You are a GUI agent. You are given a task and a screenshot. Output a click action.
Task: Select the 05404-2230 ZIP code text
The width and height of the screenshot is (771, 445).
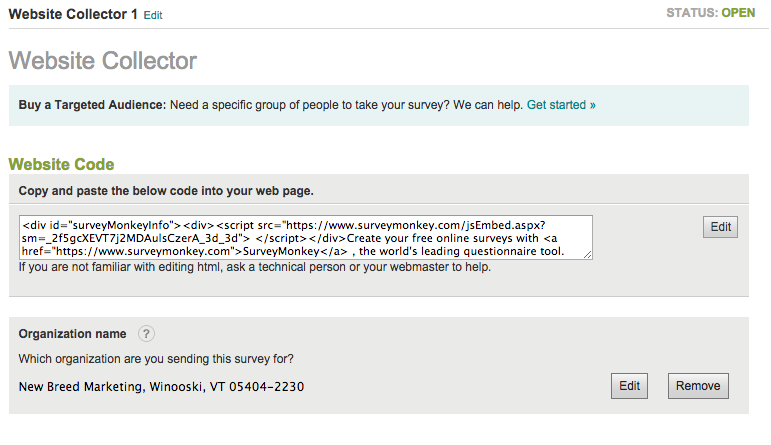(x=267, y=386)
